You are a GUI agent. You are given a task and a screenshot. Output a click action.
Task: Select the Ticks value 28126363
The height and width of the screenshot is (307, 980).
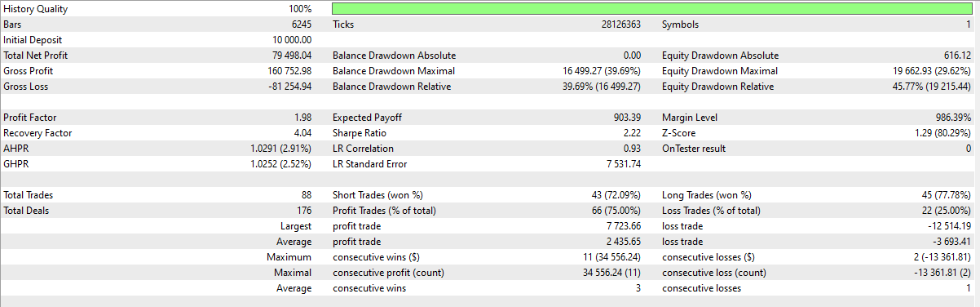[x=621, y=24]
